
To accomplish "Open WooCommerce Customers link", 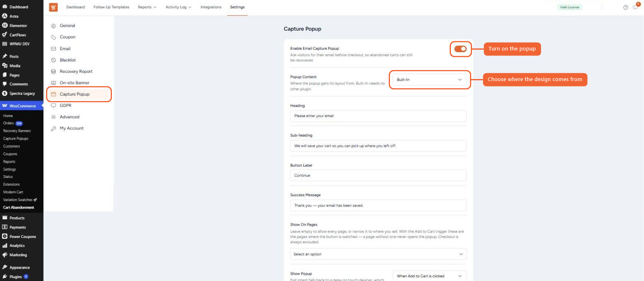I will click(12, 146).
